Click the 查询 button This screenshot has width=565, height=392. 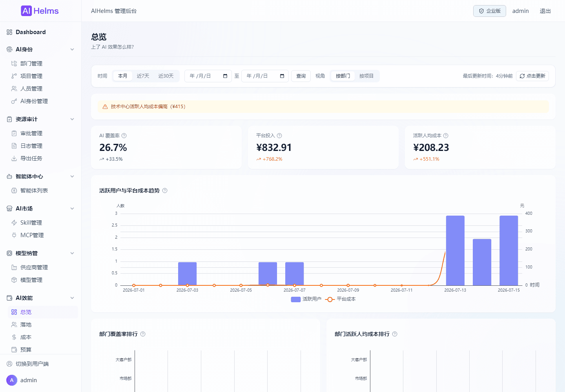click(x=301, y=76)
